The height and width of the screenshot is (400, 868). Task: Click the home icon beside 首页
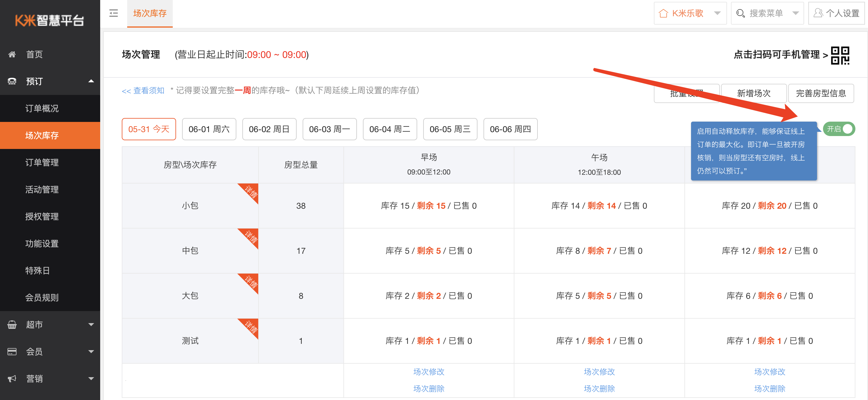12,54
